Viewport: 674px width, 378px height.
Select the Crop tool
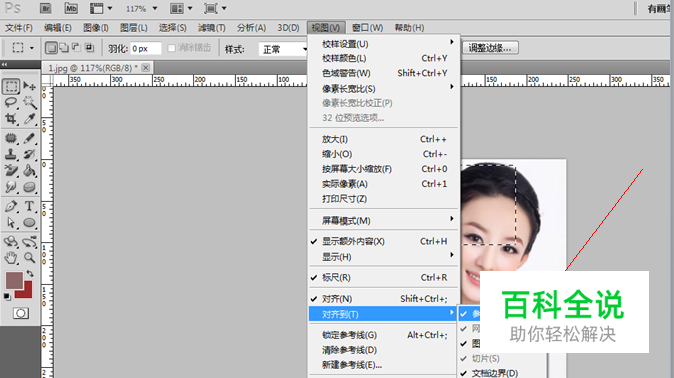point(11,119)
